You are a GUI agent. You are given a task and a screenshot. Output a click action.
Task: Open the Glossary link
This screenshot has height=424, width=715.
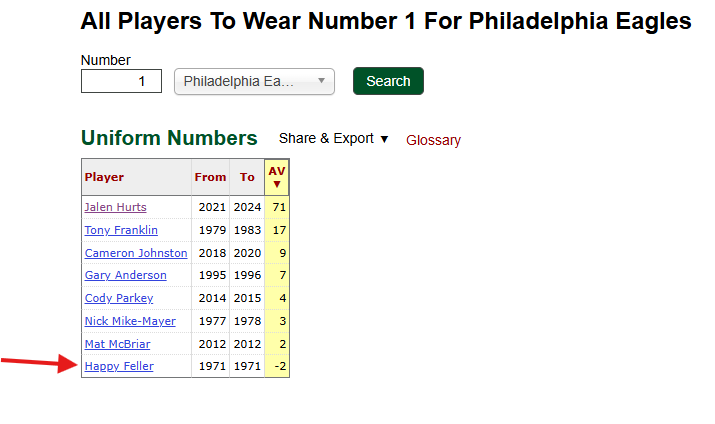[433, 140]
